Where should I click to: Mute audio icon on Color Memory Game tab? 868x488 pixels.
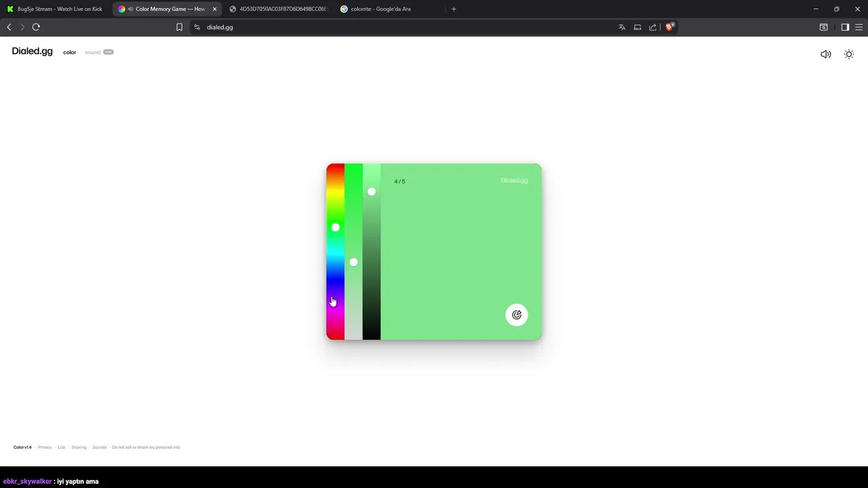coord(130,9)
